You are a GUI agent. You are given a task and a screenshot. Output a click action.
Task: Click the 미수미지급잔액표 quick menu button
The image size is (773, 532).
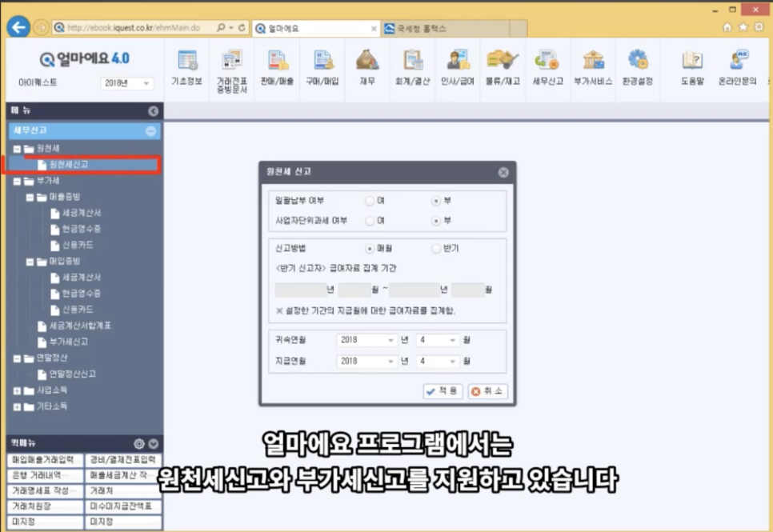[123, 506]
